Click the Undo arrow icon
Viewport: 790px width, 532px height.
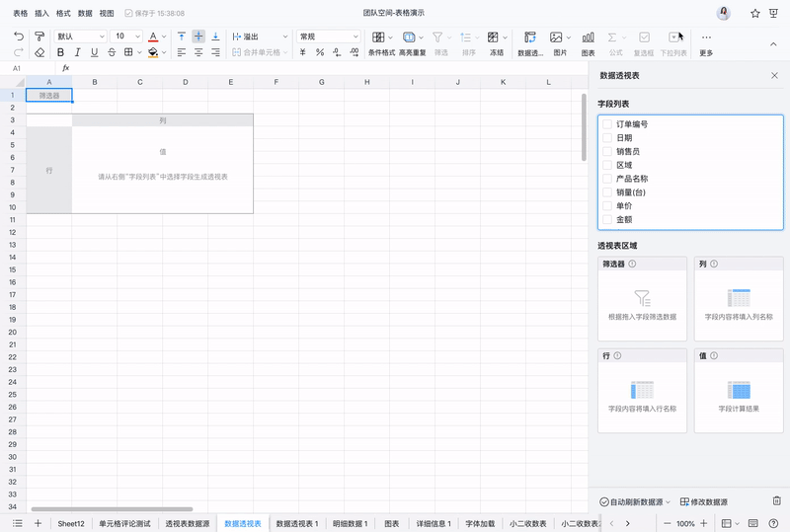coord(19,37)
